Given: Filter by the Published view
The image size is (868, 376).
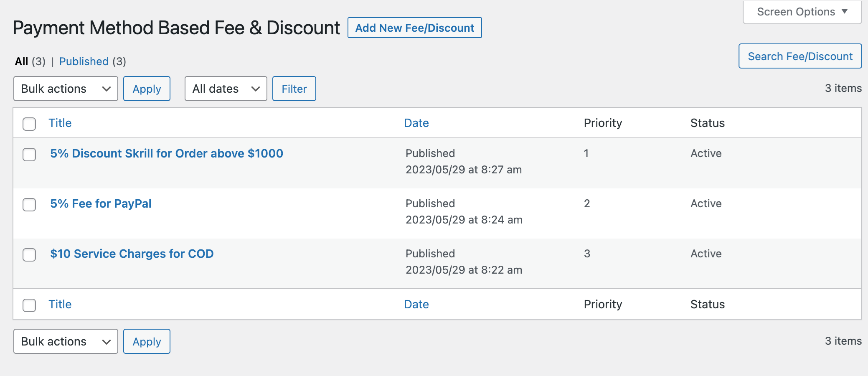Looking at the screenshot, I should click(x=84, y=61).
